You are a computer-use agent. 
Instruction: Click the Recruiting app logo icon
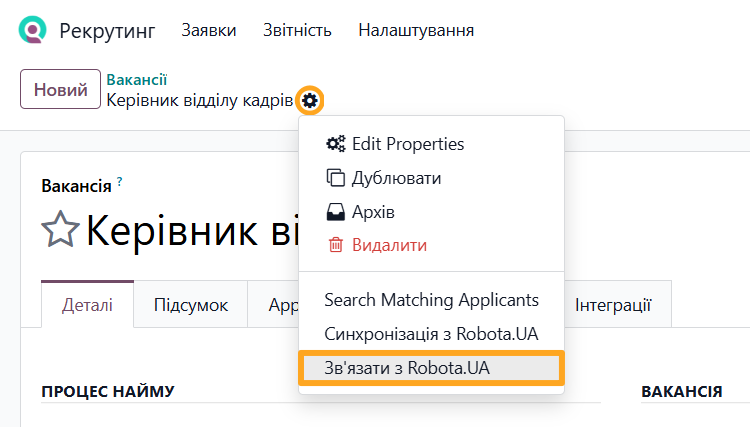[33, 30]
